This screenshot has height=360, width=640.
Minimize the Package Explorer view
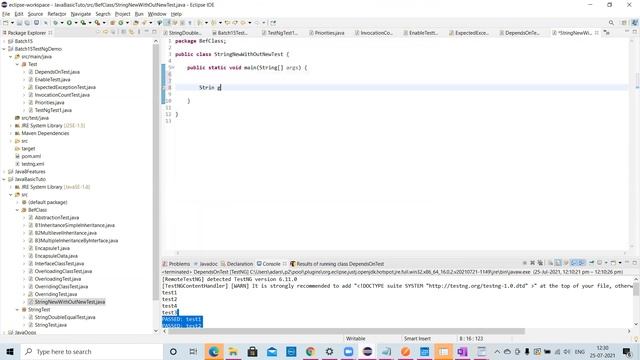(146, 32)
